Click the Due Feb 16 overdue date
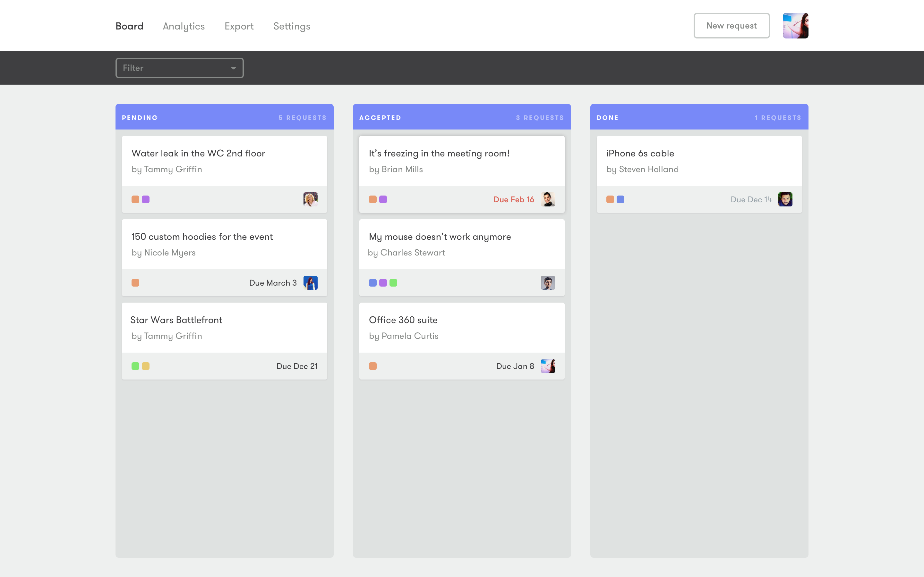The image size is (924, 577). (514, 199)
